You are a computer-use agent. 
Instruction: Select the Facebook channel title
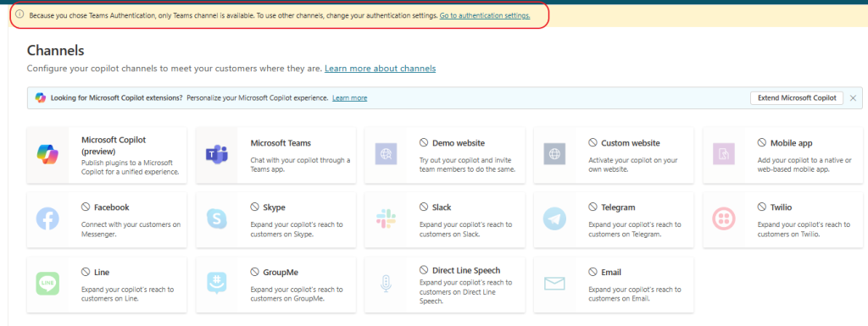tap(112, 207)
